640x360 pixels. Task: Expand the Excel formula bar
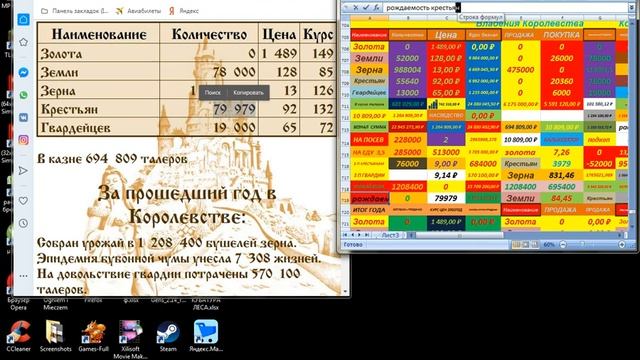coord(632,7)
